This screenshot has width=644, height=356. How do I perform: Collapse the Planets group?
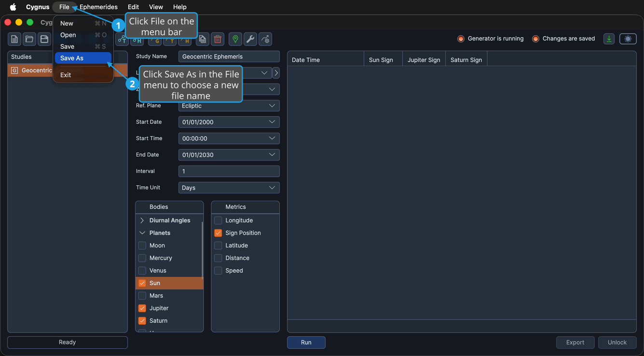pos(142,233)
